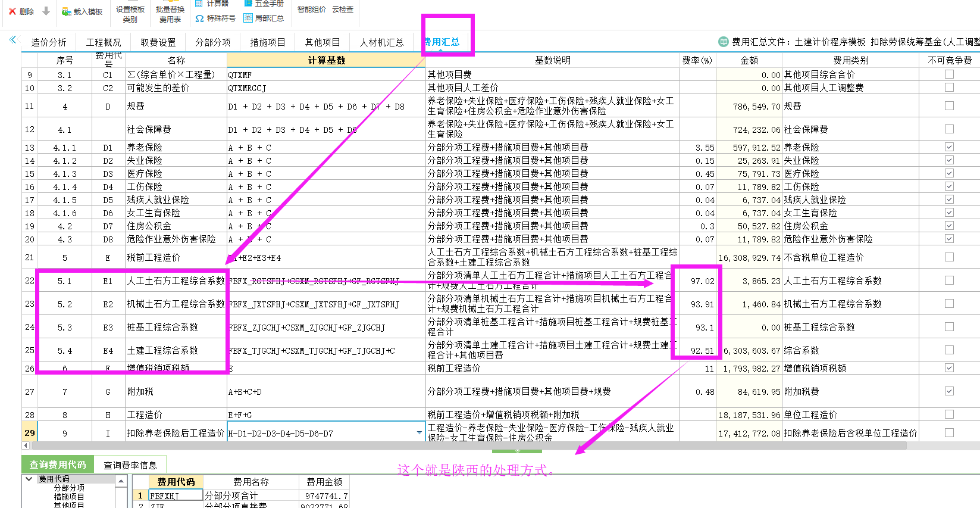Image resolution: width=980 pixels, height=508 pixels.
Task: Toggle non-competitive checkbox for 住房公积金 row
Action: click(x=949, y=226)
